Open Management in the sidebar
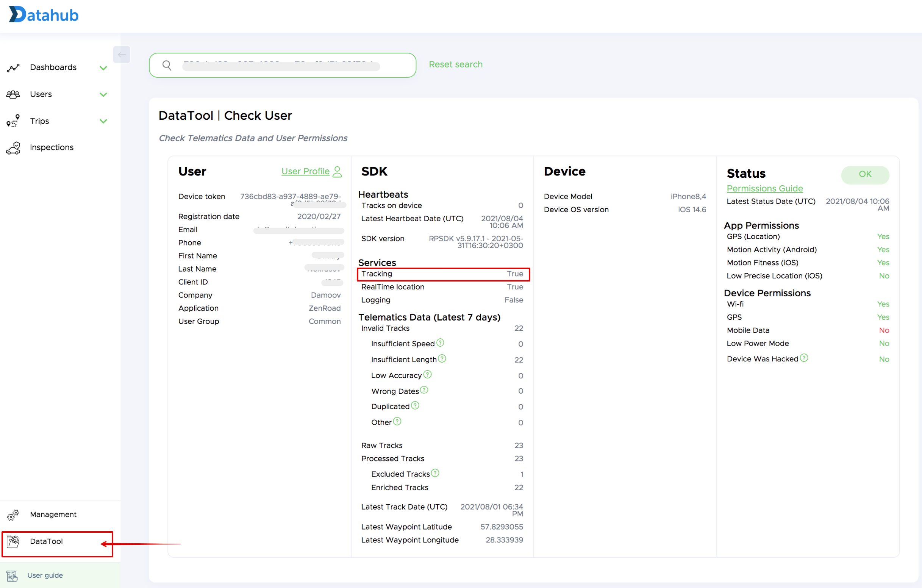This screenshot has height=588, width=922. point(53,514)
